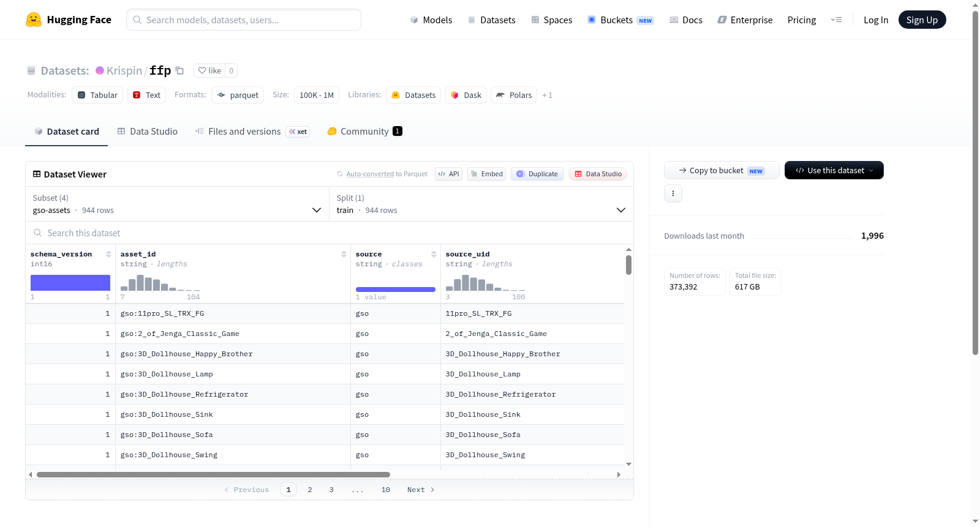Click the Log In link

click(876, 20)
